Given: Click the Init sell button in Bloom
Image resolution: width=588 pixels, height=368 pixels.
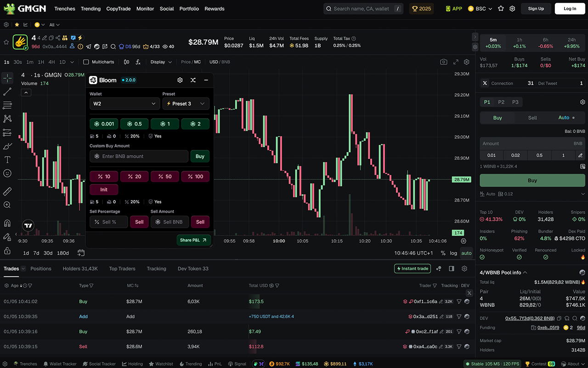Looking at the screenshot, I should point(104,190).
